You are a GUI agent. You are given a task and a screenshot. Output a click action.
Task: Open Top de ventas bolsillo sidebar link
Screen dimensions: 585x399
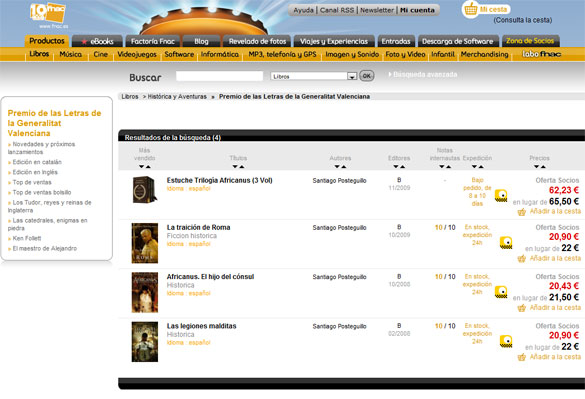pos(42,192)
